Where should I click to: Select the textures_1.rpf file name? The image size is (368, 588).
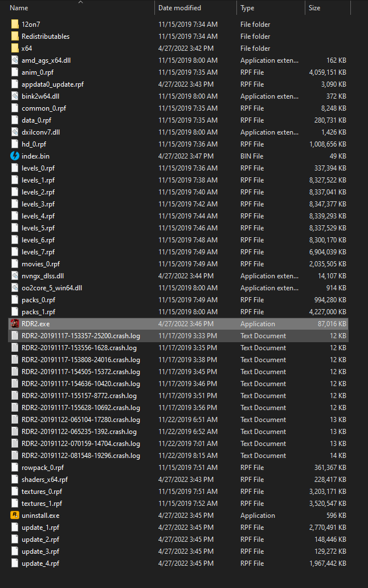coord(42,504)
